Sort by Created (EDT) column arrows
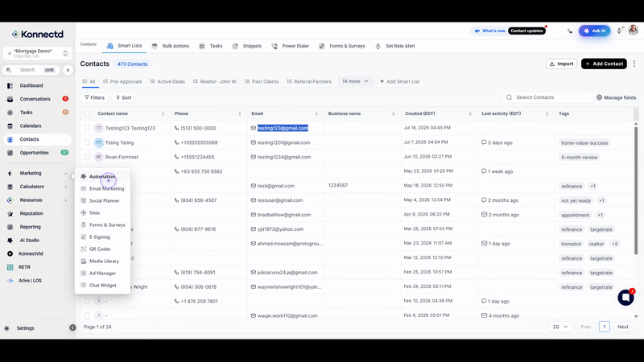Viewport: 644px width, 362px height. [470, 113]
